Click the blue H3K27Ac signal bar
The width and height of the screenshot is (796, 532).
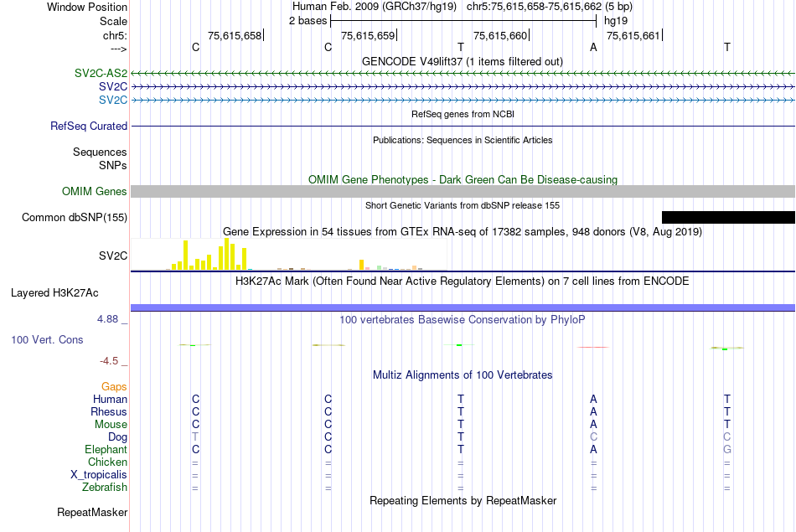463,307
